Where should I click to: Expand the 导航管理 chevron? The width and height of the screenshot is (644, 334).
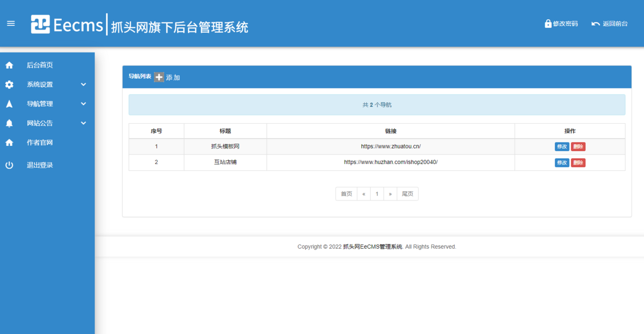coord(83,104)
